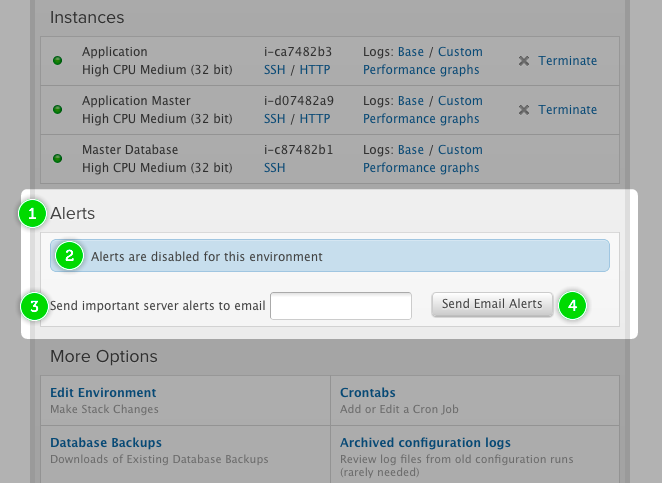
Task: Open Performance graphs for the Application instance
Action: click(x=421, y=70)
